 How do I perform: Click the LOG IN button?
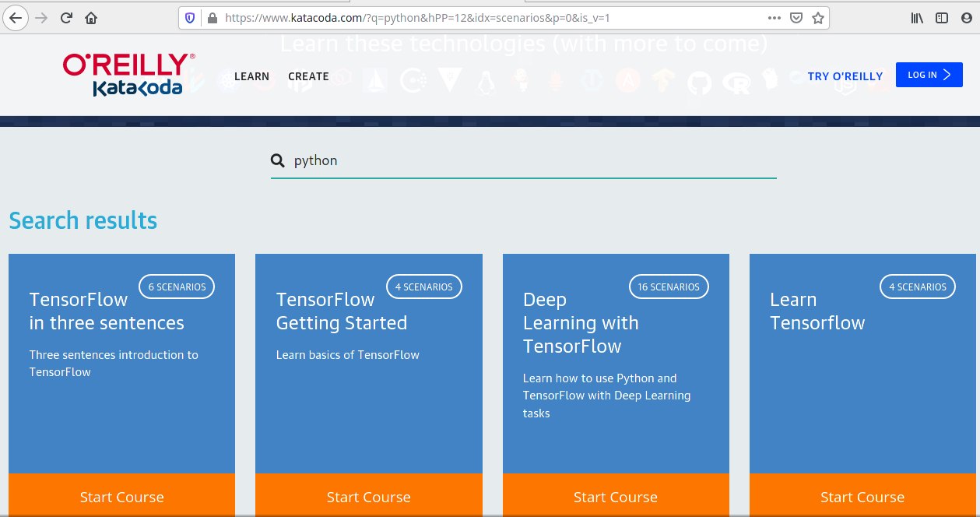929,75
